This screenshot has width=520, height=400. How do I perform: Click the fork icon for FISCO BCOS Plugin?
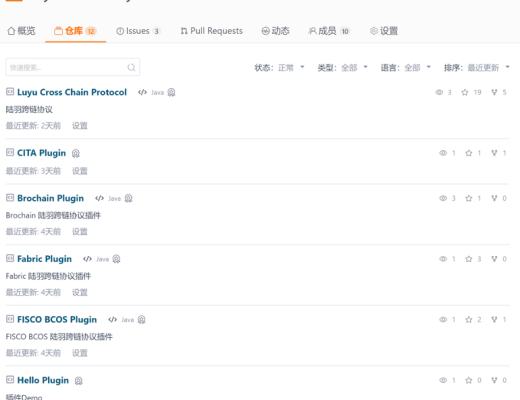click(x=494, y=320)
